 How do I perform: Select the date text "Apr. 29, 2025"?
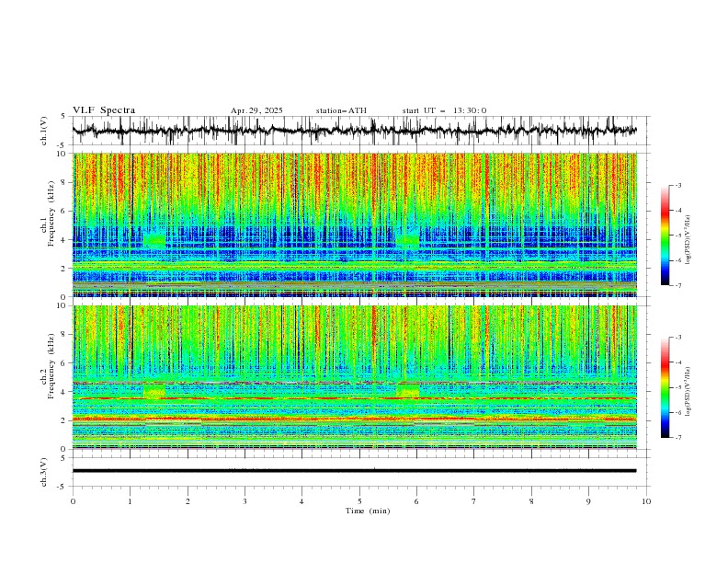pos(256,110)
